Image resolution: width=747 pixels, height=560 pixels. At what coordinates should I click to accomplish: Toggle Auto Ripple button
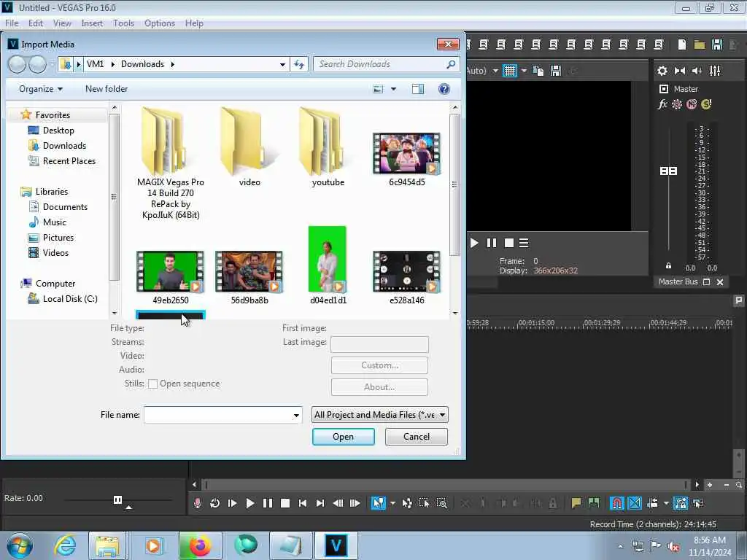653,503
